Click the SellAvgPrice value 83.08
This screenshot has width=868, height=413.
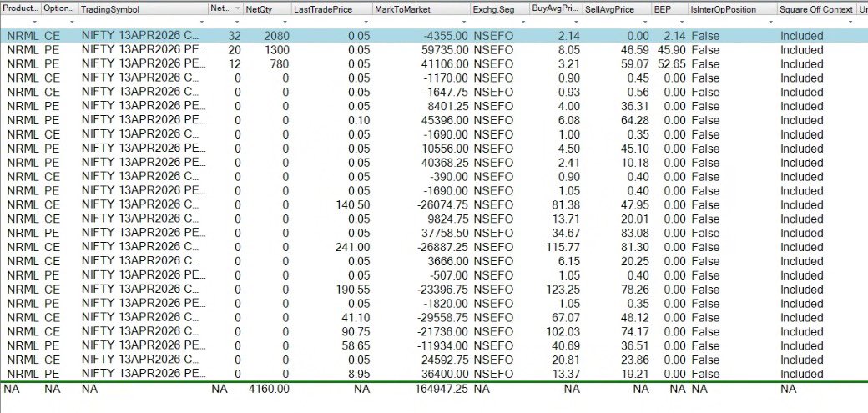point(634,233)
